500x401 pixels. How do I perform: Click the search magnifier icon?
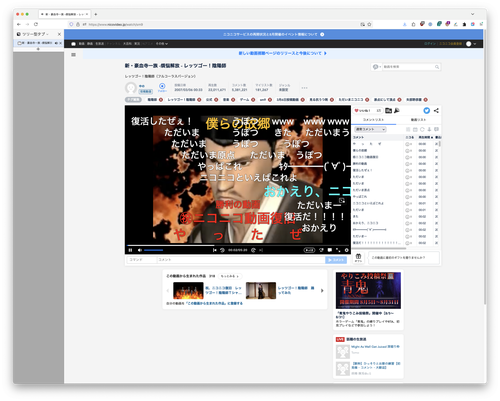point(437,67)
